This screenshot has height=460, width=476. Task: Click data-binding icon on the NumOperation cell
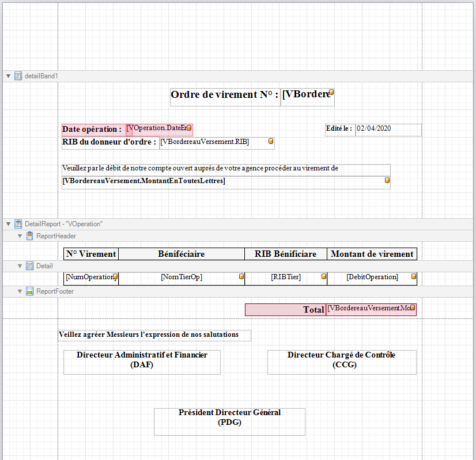pos(115,277)
